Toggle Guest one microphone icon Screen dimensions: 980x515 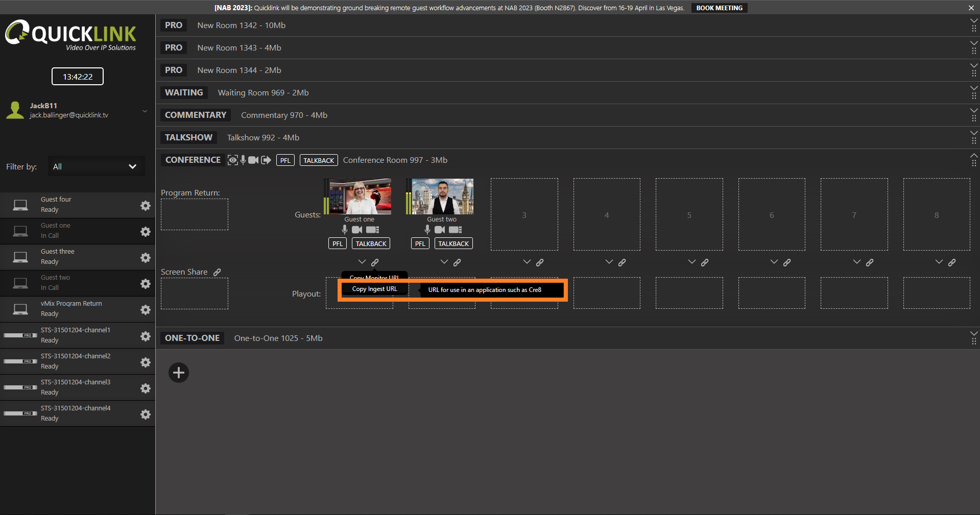pyautogui.click(x=345, y=230)
